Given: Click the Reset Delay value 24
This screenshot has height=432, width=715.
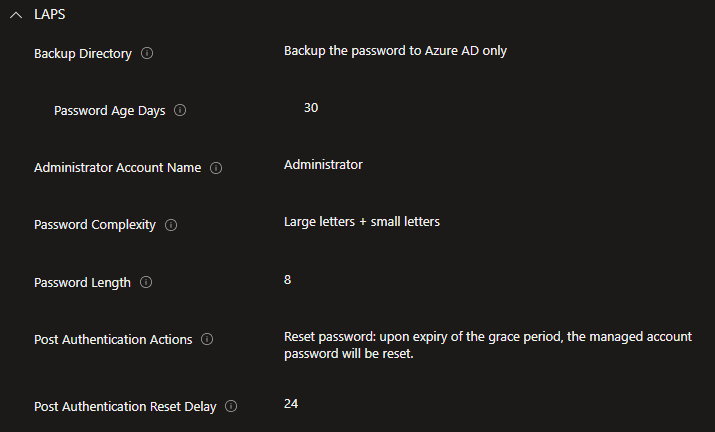Looking at the screenshot, I should (291, 403).
